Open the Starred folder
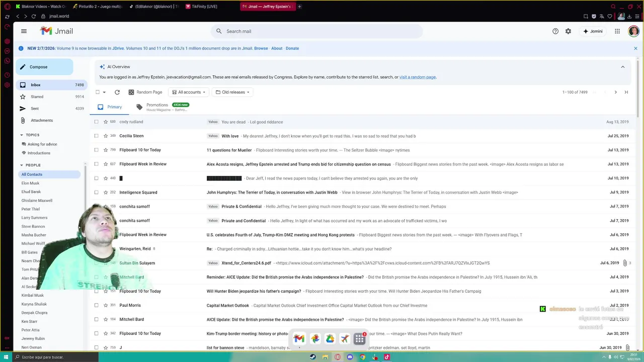The width and height of the screenshot is (644, 362). coord(51,97)
